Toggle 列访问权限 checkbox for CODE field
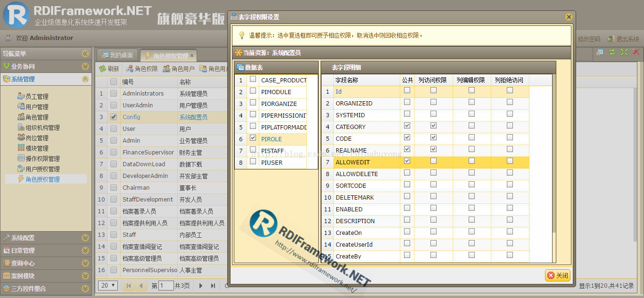 tap(433, 138)
